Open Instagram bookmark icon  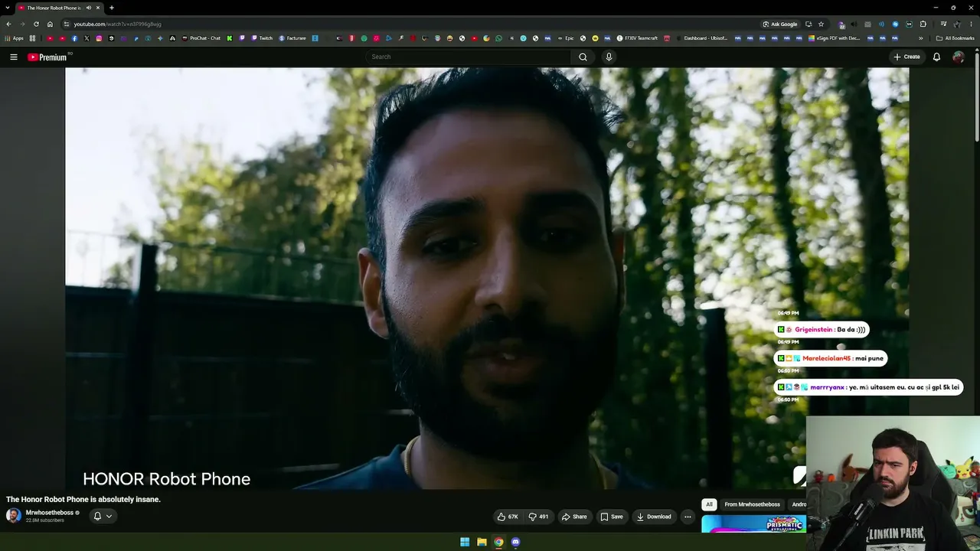click(x=99, y=38)
